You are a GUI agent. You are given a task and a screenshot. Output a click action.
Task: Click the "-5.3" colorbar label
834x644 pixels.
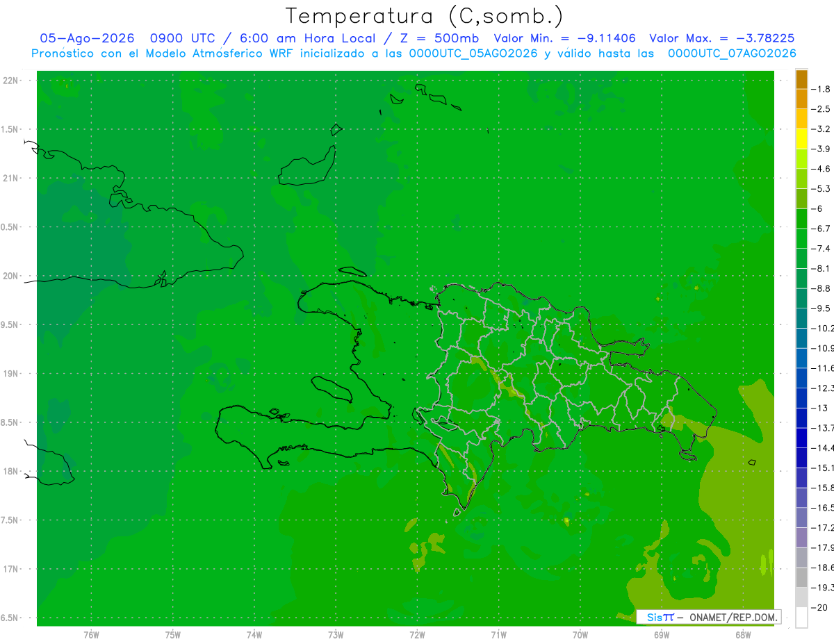tap(821, 189)
